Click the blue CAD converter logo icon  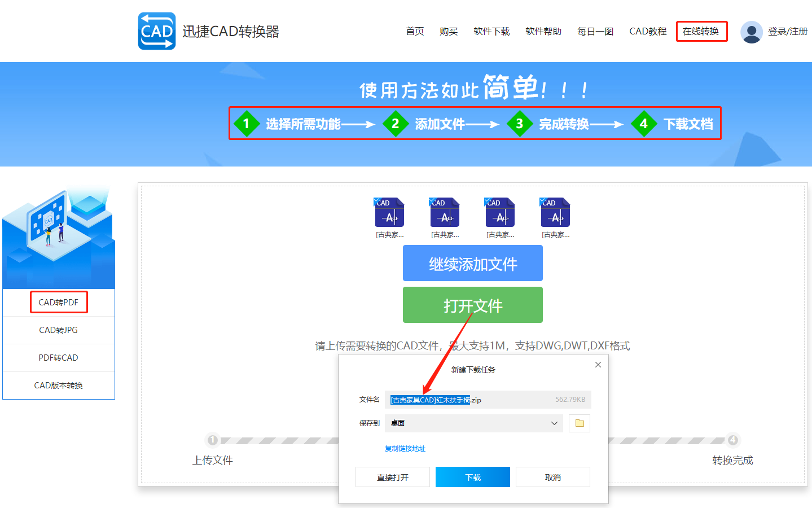tap(157, 31)
